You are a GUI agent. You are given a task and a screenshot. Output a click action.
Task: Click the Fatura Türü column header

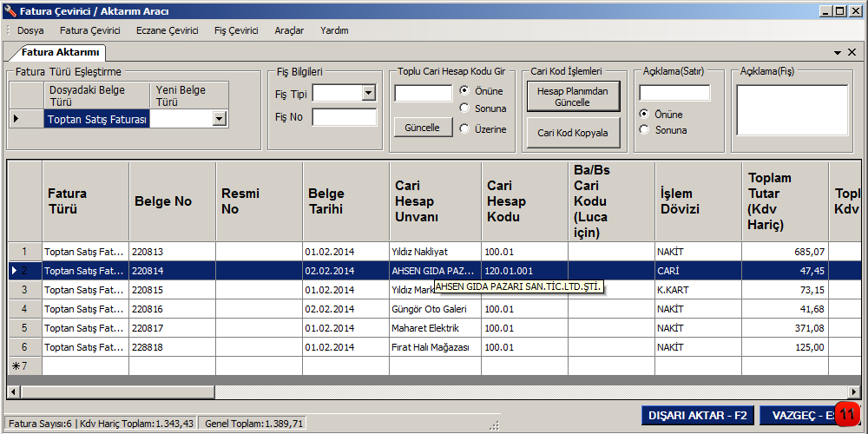coord(86,201)
